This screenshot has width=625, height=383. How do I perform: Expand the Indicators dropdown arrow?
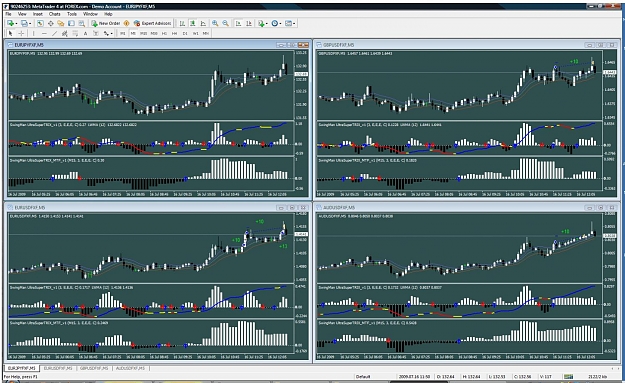click(x=267, y=24)
